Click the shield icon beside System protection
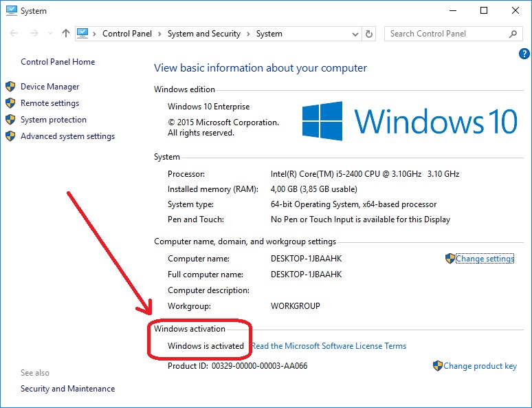Image resolution: width=532 pixels, height=408 pixels. point(10,120)
